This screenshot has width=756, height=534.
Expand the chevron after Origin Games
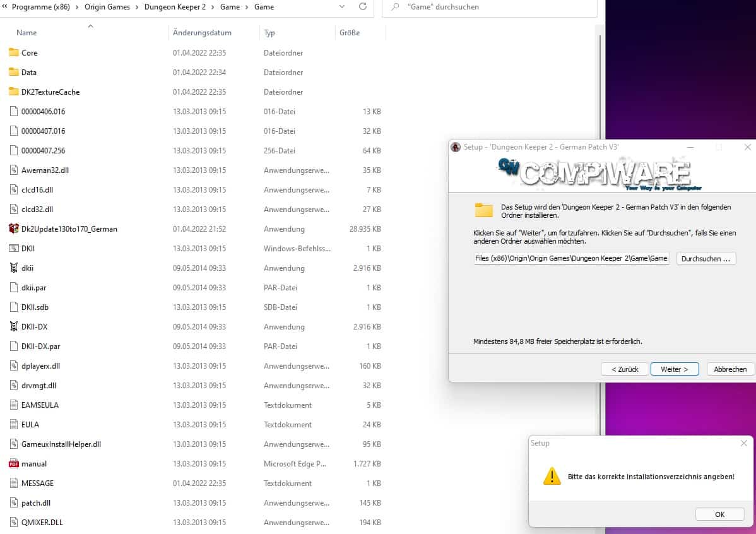138,7
